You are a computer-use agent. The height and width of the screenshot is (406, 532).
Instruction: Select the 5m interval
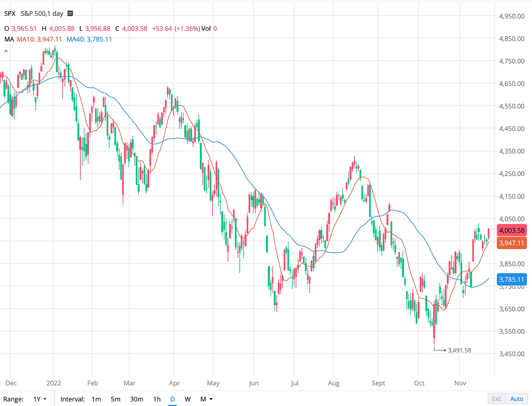(x=115, y=399)
